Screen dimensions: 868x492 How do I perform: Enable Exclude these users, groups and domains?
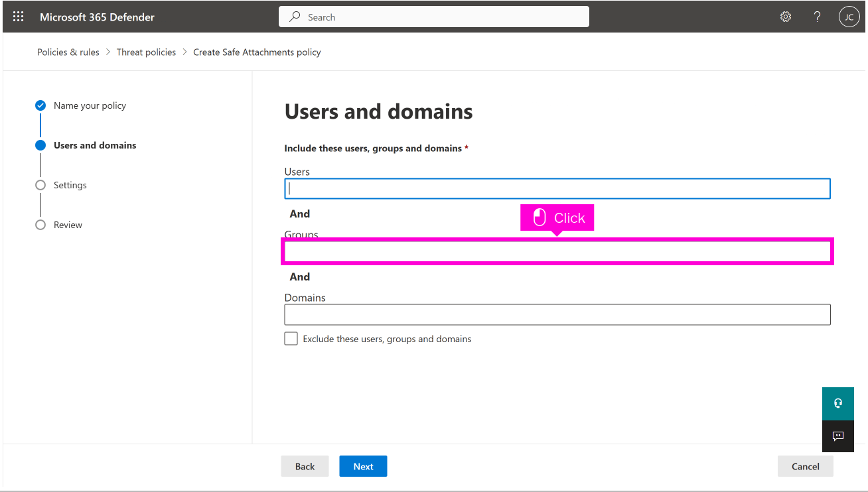click(291, 339)
